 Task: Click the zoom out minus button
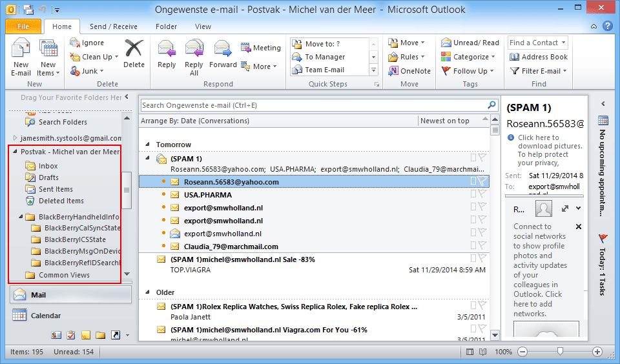point(522,352)
